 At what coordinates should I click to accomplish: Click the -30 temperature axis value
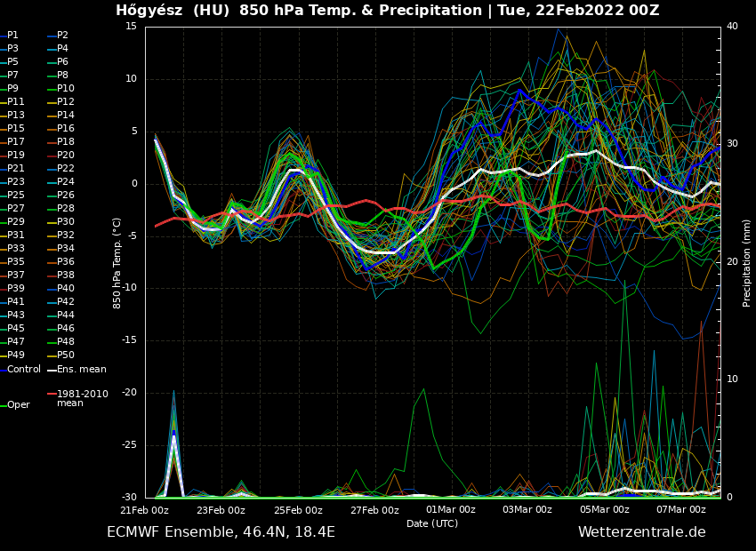(x=130, y=498)
